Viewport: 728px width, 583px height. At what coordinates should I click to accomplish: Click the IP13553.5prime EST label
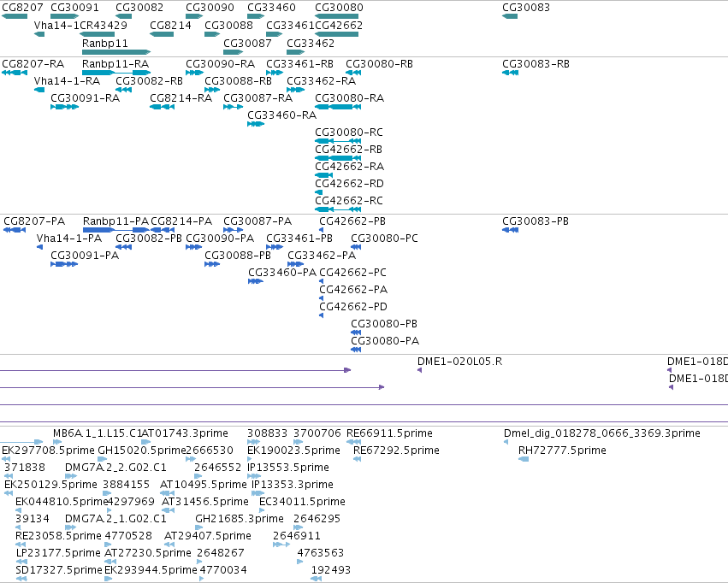(x=287, y=467)
